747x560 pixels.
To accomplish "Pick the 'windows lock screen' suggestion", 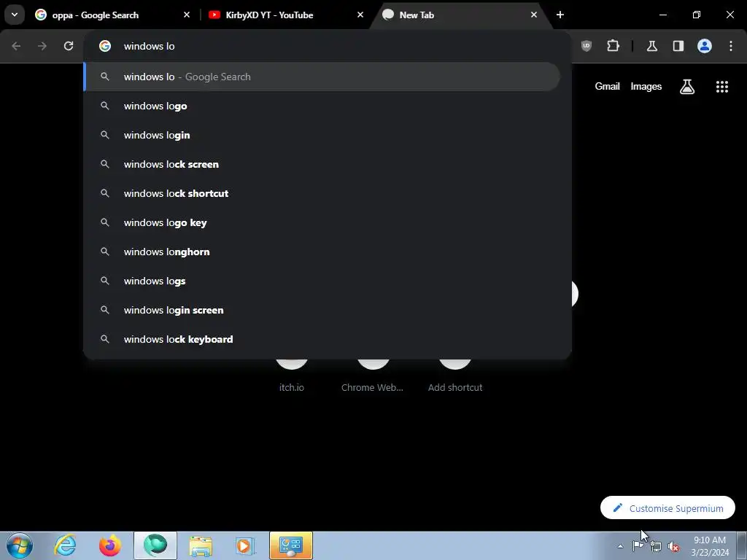I will [322, 164].
